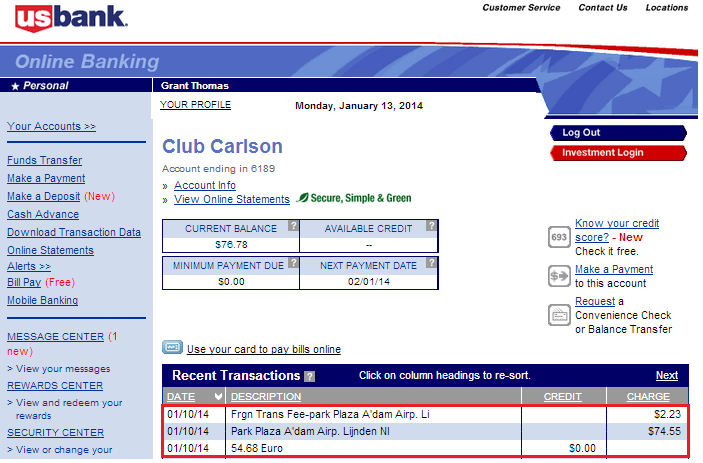Click the Club Carlson account heading
This screenshot has width=703, height=463.
222,147
